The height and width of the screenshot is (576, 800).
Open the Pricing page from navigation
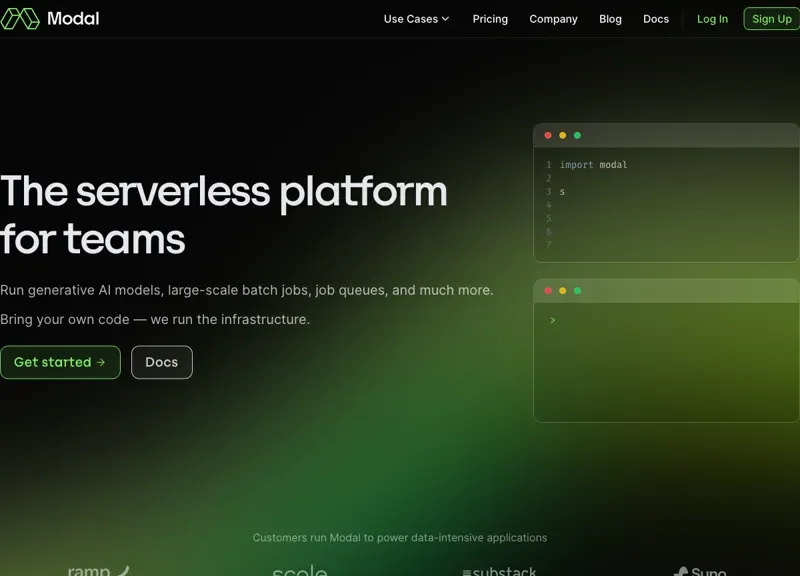pos(490,19)
